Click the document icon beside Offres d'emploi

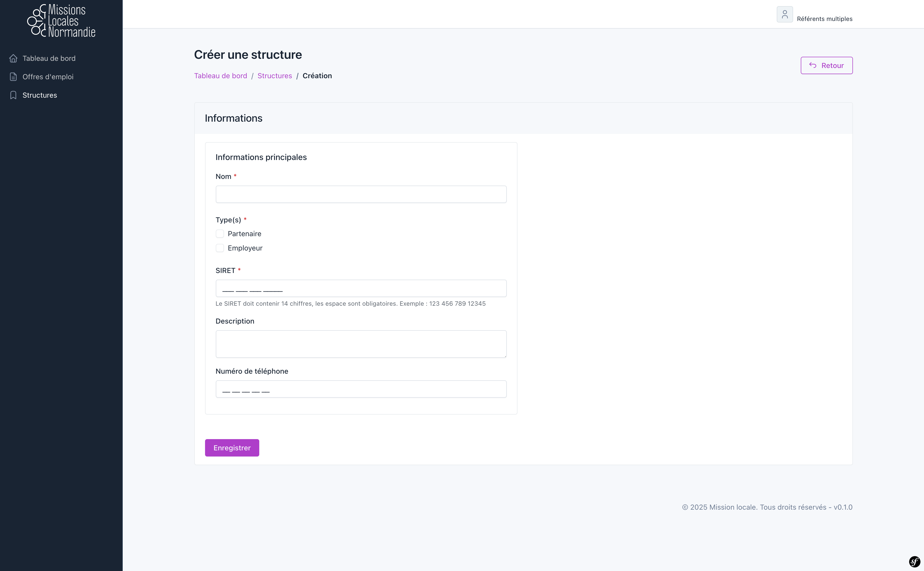click(x=13, y=77)
